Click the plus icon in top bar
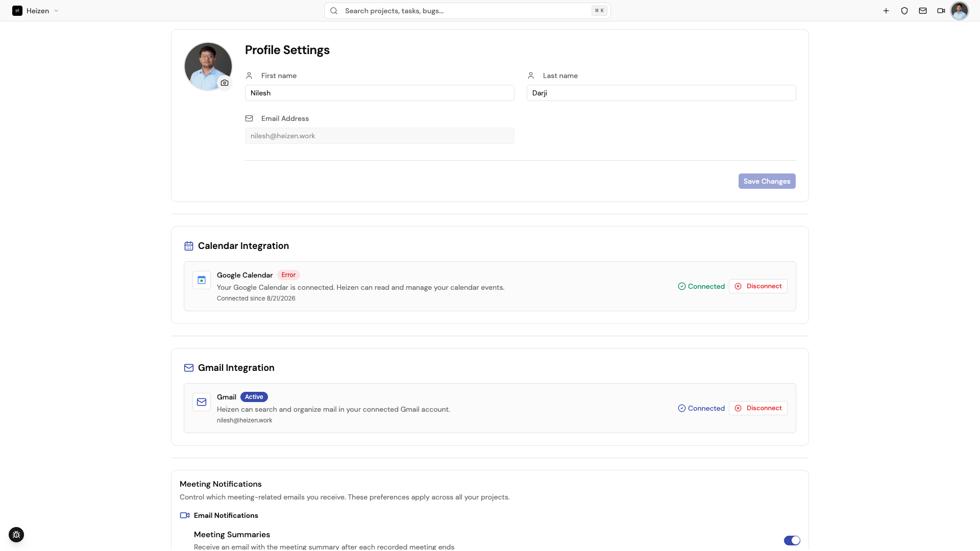 [886, 11]
